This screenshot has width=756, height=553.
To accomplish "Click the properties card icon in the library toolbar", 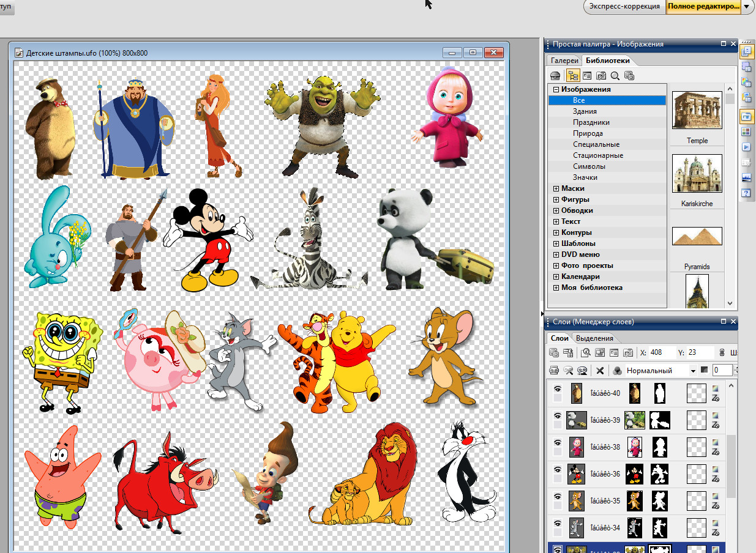I will (587, 76).
